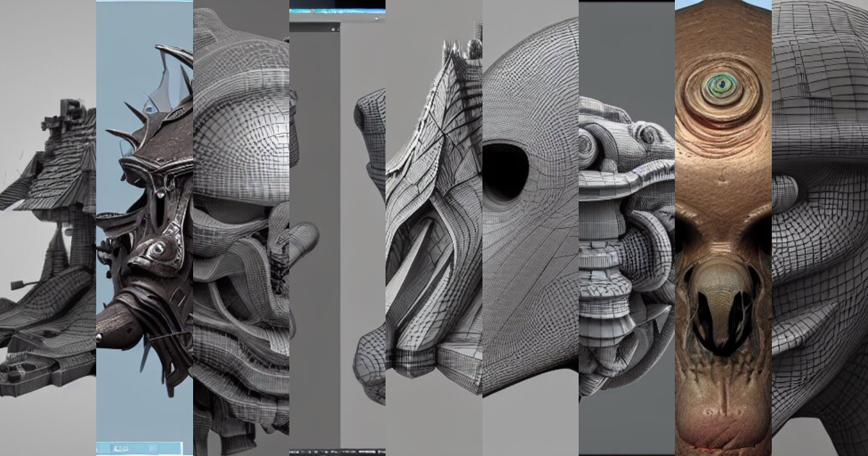The width and height of the screenshot is (868, 456).
Task: Click the small button on the lower dark toolbar
Action: [x=333, y=452]
